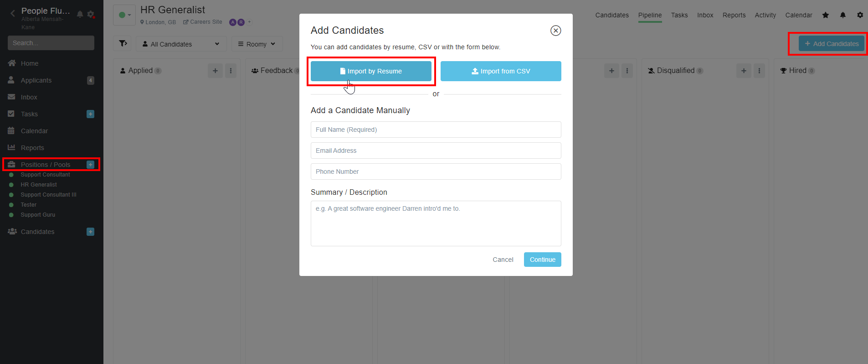The height and width of the screenshot is (364, 868).
Task: Open the Roomy view dropdown
Action: coord(257,44)
